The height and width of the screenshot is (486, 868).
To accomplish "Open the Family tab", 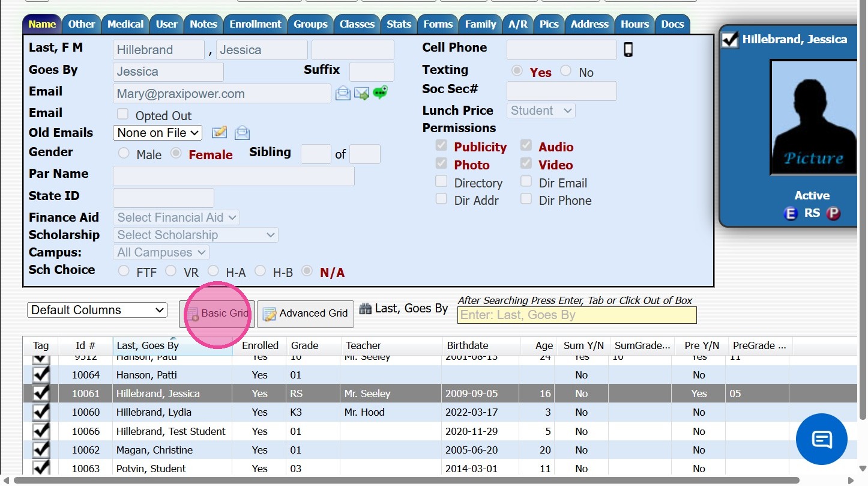I will [480, 24].
